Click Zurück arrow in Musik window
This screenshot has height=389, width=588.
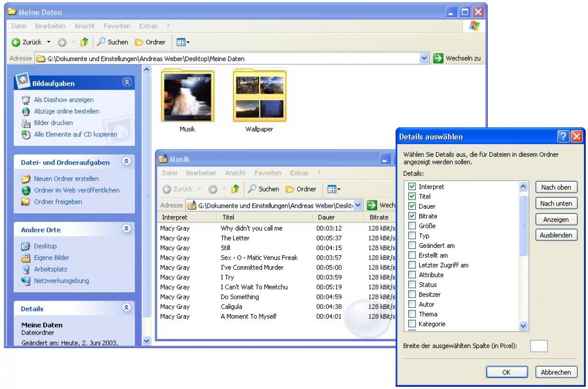tap(167, 189)
